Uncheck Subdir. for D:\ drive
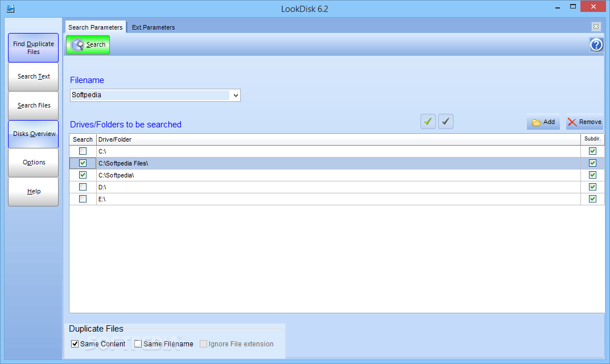Screen dimensions: 610x364 (x=592, y=187)
